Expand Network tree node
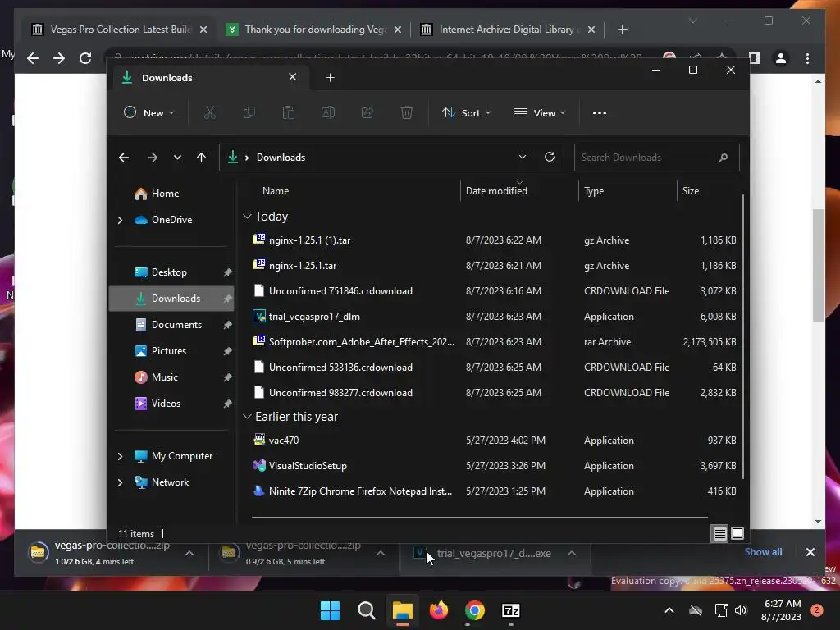The height and width of the screenshot is (630, 840). pyautogui.click(x=120, y=482)
